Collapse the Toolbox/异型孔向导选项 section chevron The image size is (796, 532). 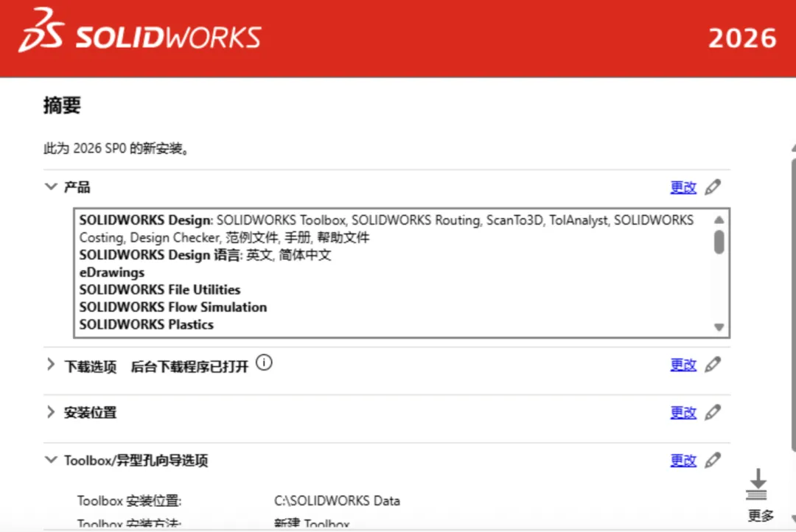tap(51, 459)
